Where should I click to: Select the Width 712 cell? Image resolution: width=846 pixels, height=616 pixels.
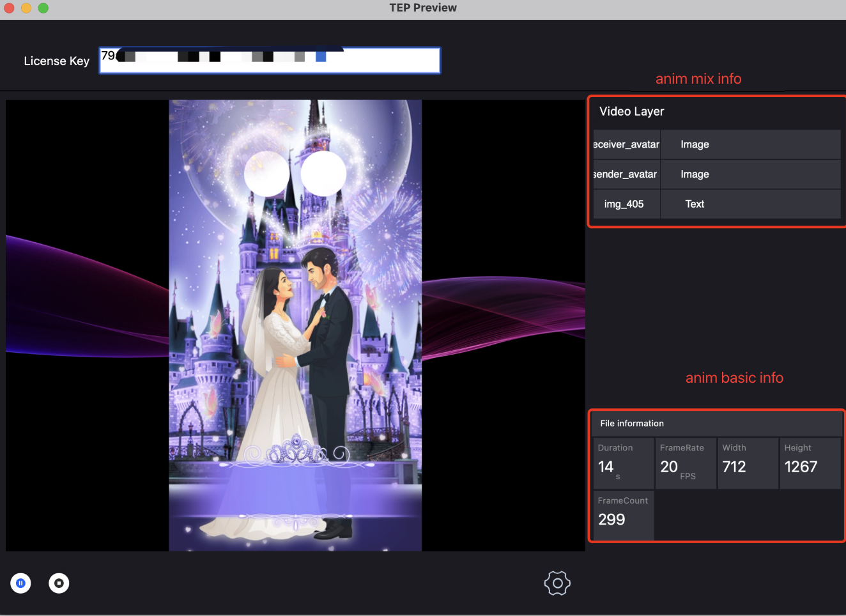pyautogui.click(x=747, y=464)
